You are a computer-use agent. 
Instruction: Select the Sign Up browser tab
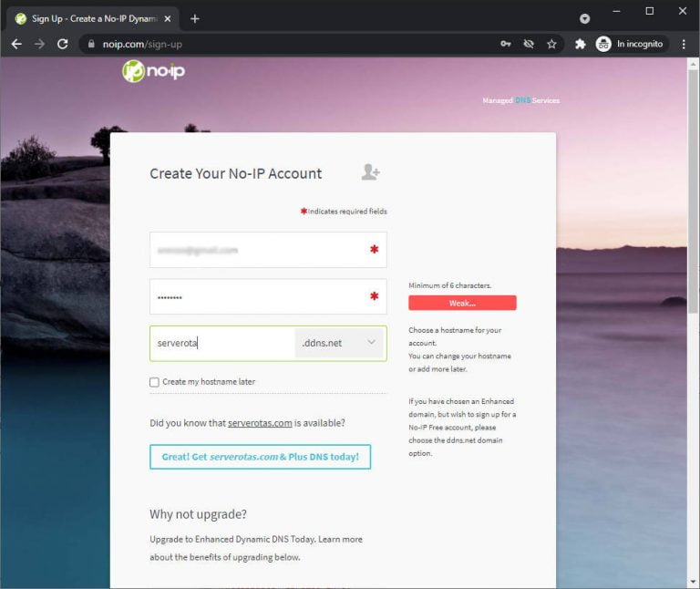click(91, 18)
